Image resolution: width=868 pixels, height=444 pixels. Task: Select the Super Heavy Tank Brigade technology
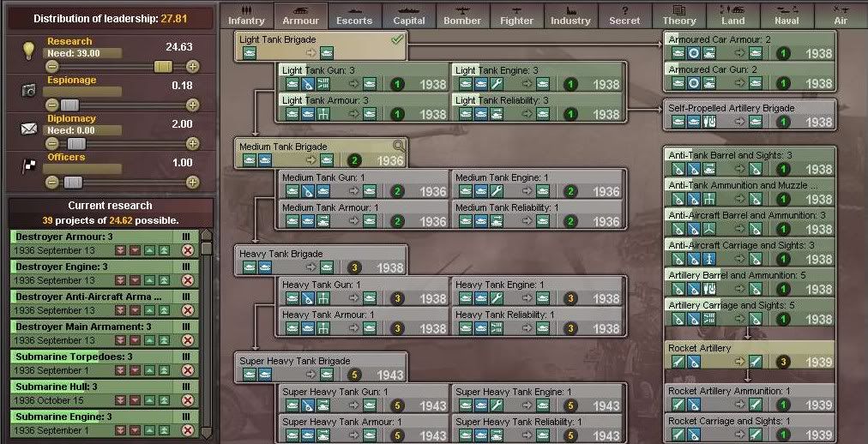tap(321, 368)
